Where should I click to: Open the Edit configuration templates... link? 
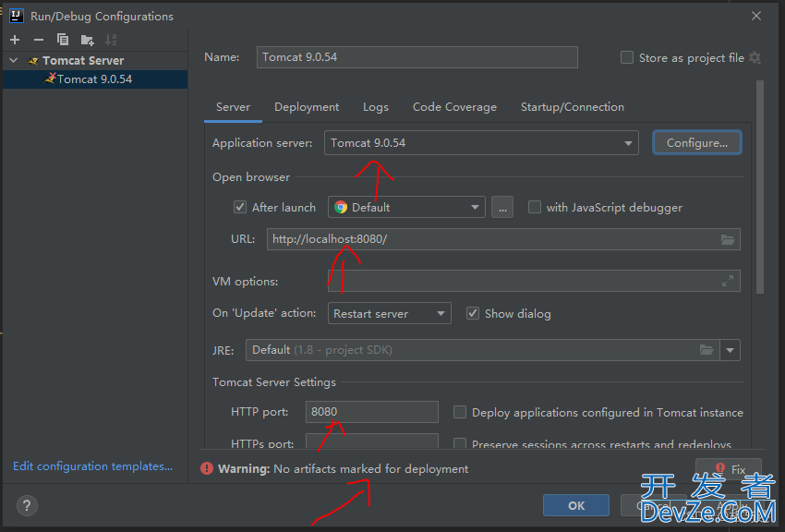92,466
